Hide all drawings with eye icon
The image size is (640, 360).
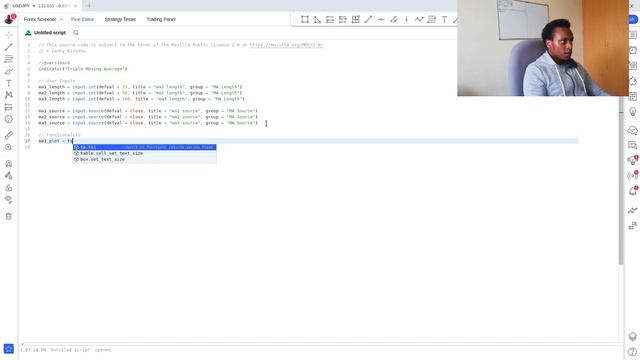click(x=9, y=200)
